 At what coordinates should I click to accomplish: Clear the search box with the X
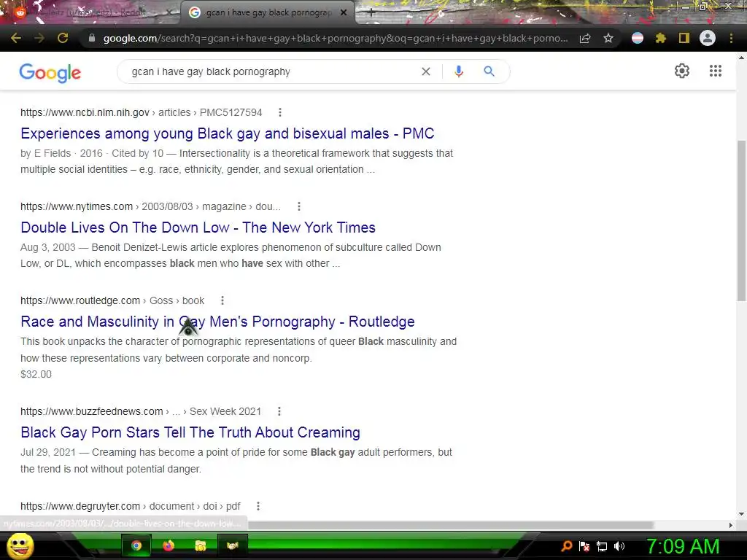click(x=426, y=71)
